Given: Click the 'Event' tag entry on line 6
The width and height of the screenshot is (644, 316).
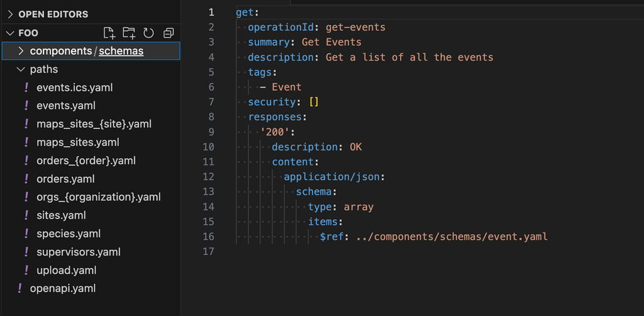Looking at the screenshot, I should coord(287,87).
